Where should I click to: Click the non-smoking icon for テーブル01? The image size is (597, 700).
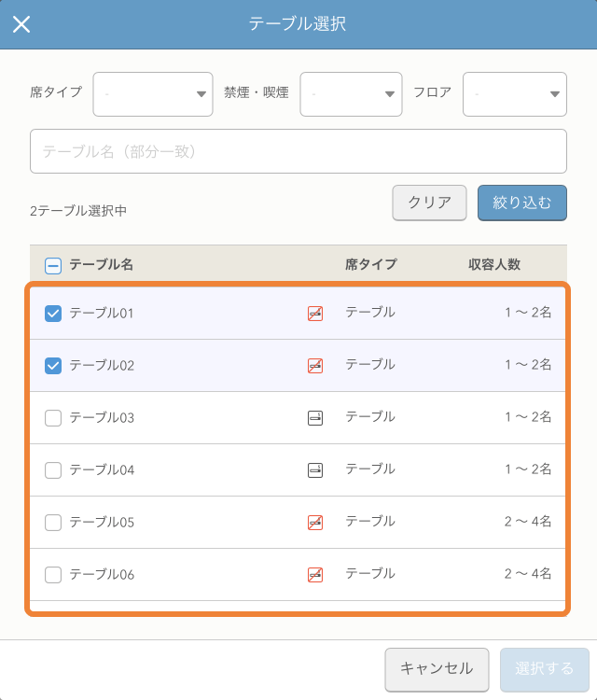(x=315, y=314)
